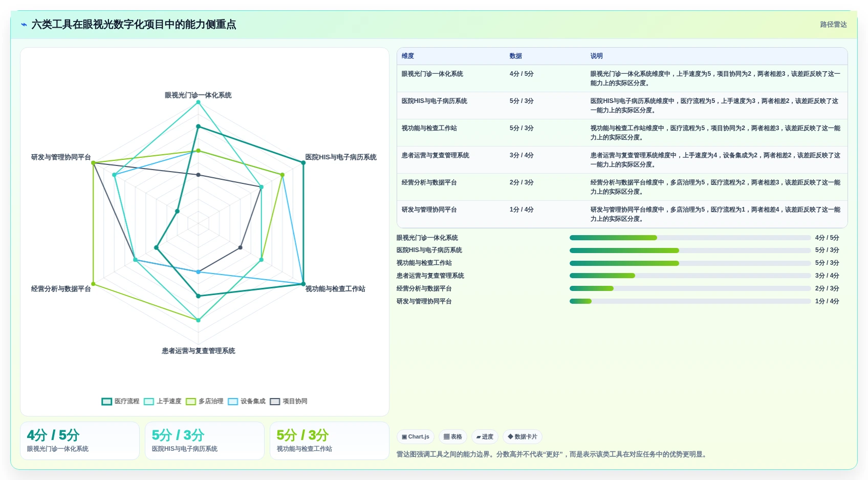The width and height of the screenshot is (868, 480).
Task: Open the 5分 / 3分 医院HIS与电子病历系统 card
Action: tap(205, 441)
